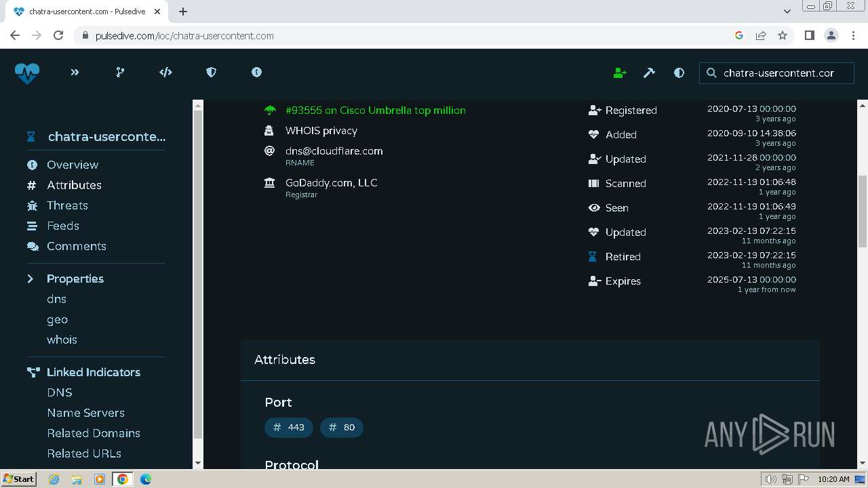Click sidebar scrollbar down arrow
Screen dimensions: 868x488
pyautogui.click(x=198, y=463)
